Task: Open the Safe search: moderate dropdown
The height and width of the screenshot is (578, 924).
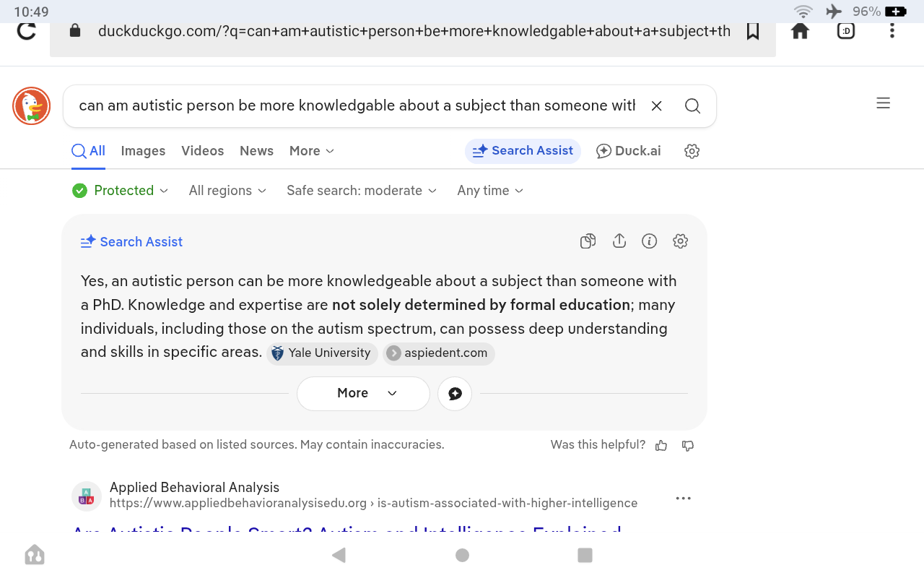Action: pos(362,191)
